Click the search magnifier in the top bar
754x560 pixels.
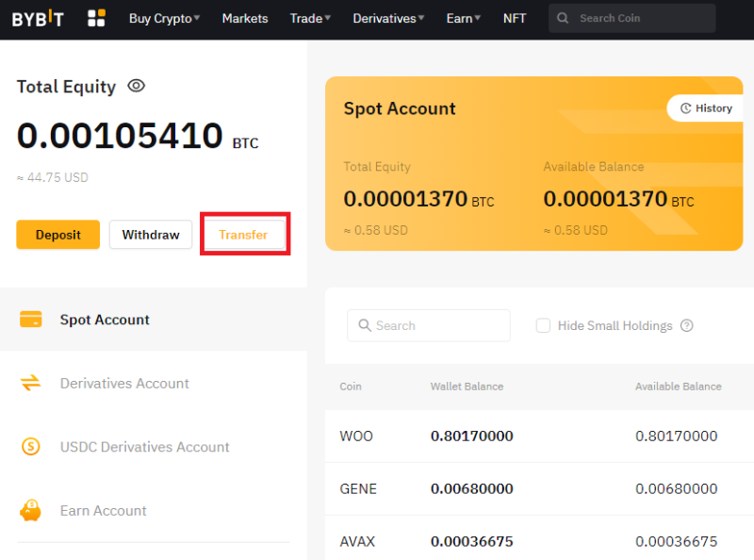(x=563, y=18)
